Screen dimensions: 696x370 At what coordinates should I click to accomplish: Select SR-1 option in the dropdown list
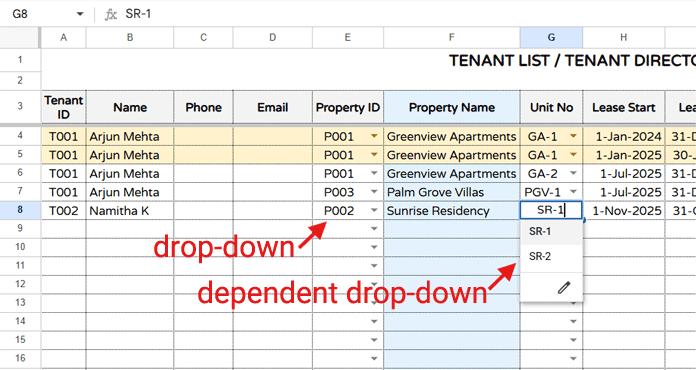pos(551,232)
